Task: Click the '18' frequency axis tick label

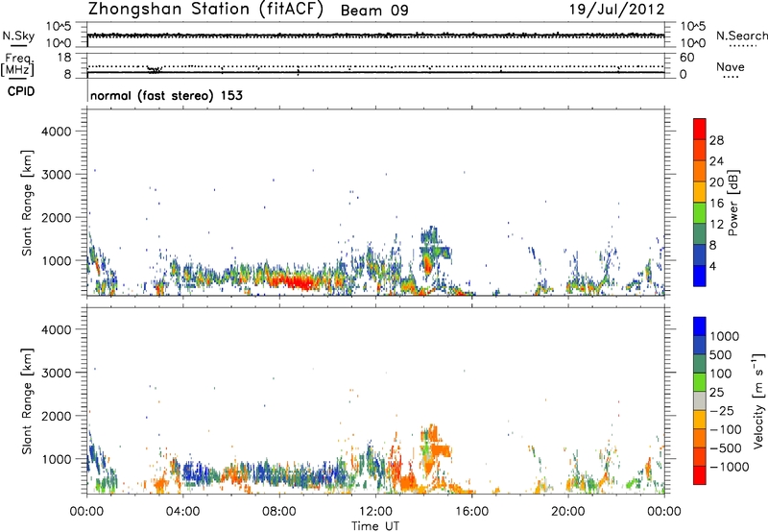Action: coord(64,57)
